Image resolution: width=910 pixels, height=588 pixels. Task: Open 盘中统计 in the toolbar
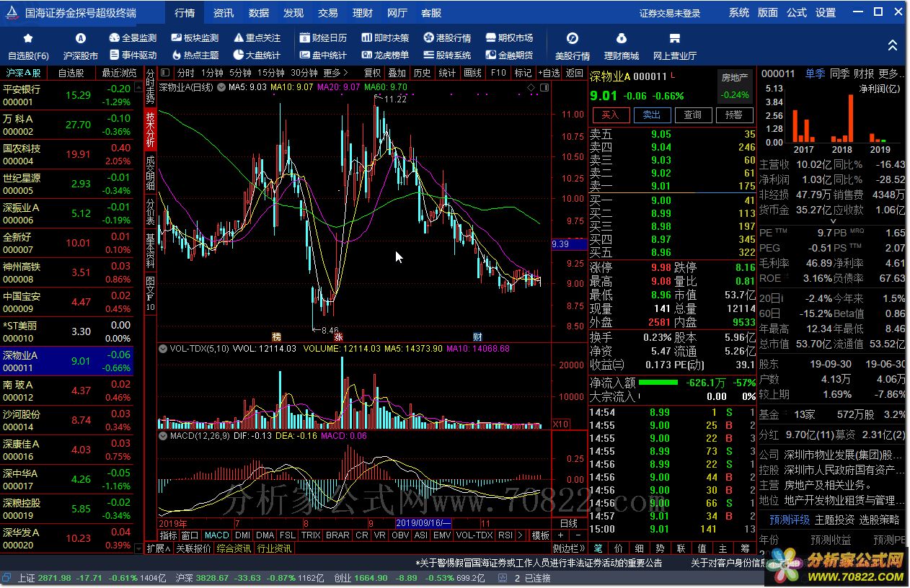(324, 55)
